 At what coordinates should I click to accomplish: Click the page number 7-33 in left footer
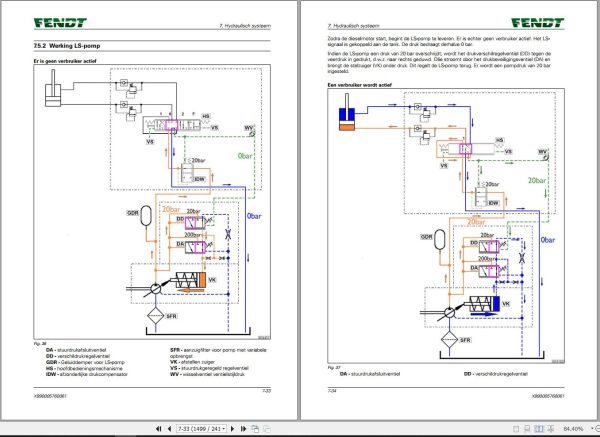coord(266,391)
